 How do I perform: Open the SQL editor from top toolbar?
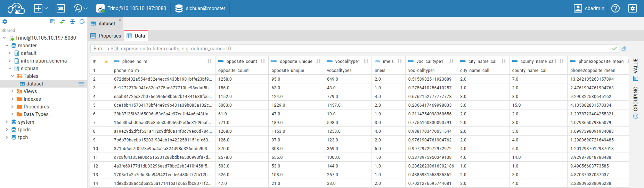point(60,8)
